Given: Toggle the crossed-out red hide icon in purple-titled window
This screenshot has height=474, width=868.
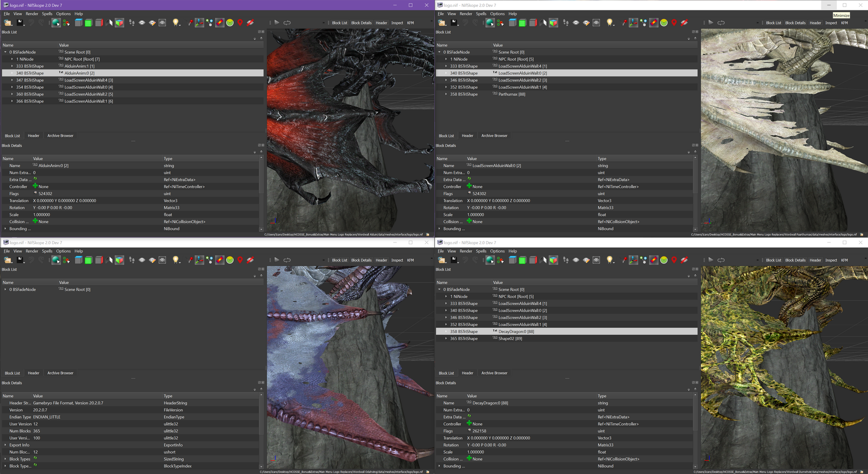Looking at the screenshot, I should coord(250,23).
